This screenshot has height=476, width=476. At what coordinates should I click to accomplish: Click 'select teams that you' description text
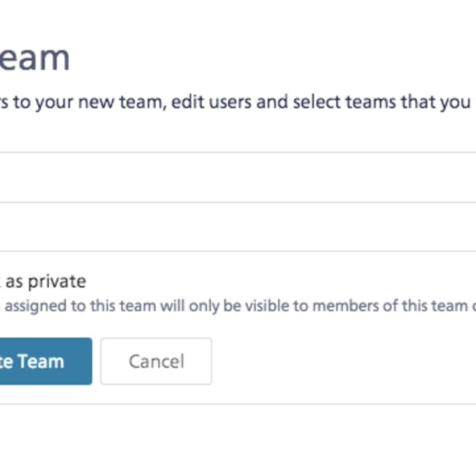coord(382,102)
